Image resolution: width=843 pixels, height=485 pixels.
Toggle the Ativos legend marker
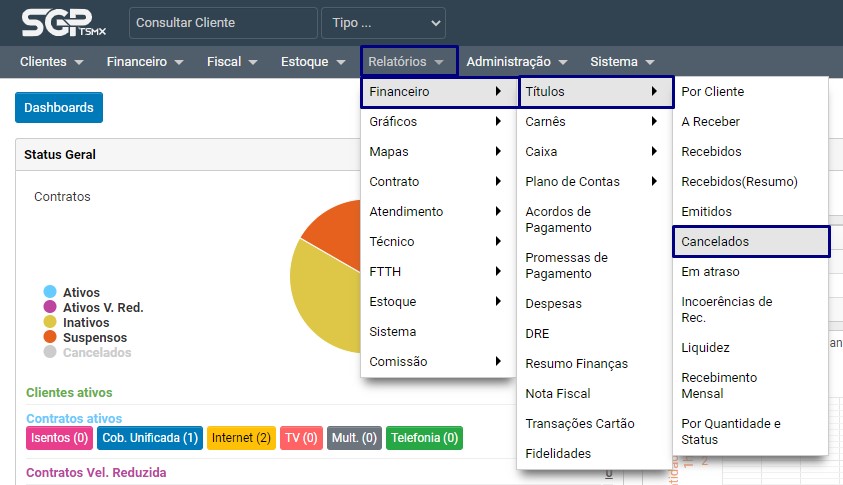pyautogui.click(x=50, y=292)
